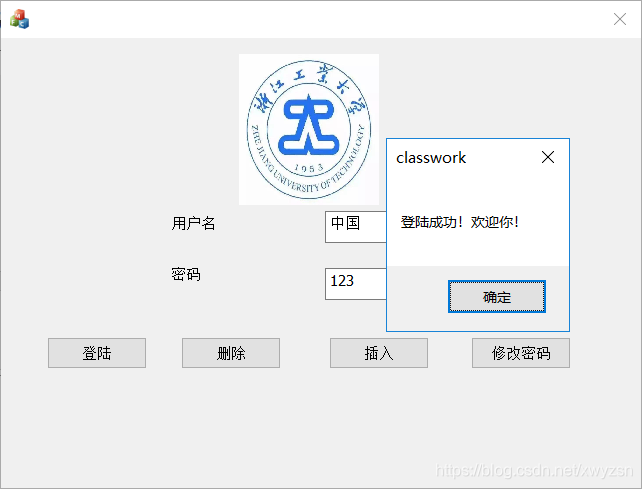Click the 登陆 login button

pos(97,353)
